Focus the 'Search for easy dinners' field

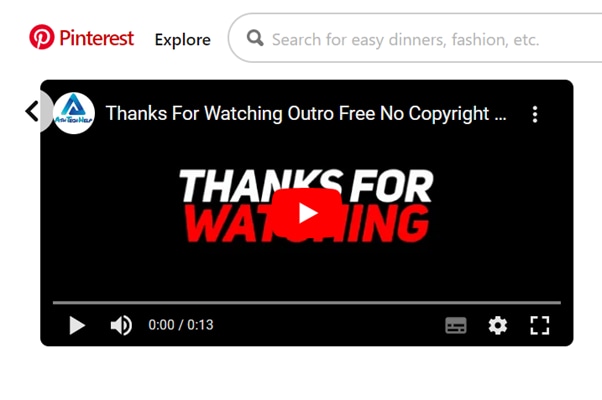tap(417, 38)
